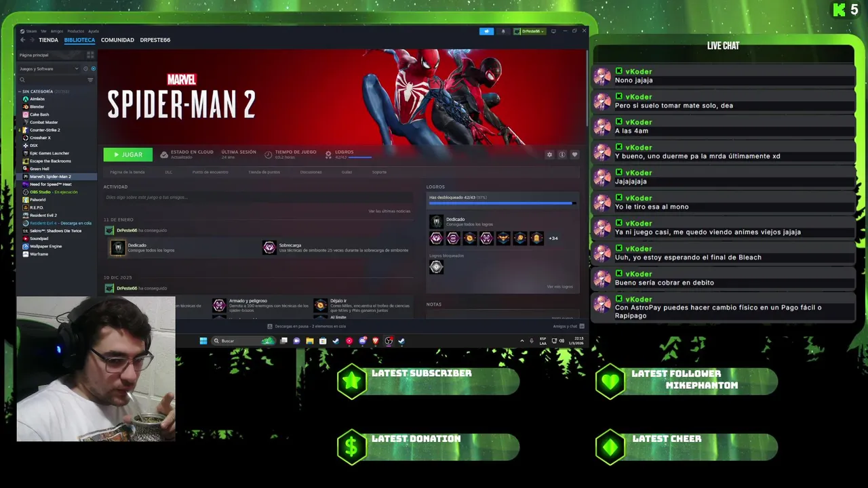Open the Productos menu
This screenshot has width=868, height=488.
(76, 31)
